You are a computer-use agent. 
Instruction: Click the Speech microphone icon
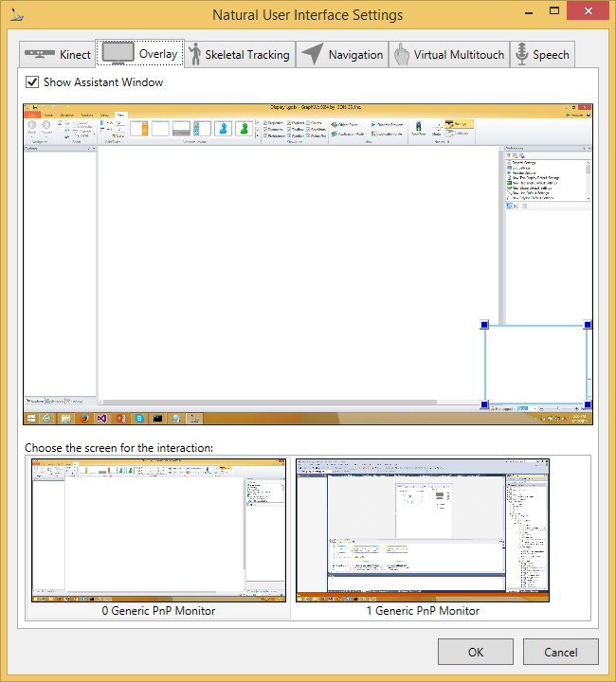point(520,54)
